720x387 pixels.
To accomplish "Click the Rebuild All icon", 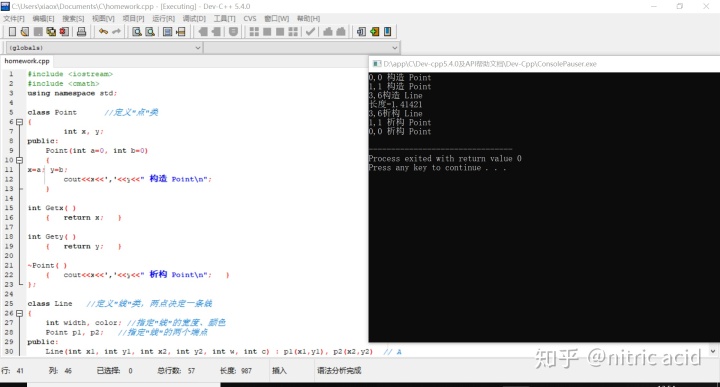I will pos(293,32).
